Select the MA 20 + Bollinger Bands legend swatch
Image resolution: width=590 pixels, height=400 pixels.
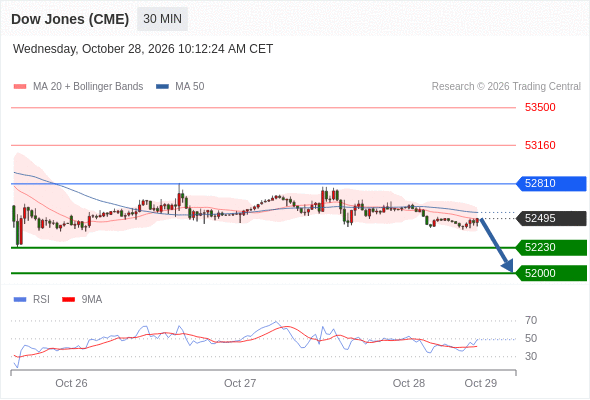coord(20,87)
